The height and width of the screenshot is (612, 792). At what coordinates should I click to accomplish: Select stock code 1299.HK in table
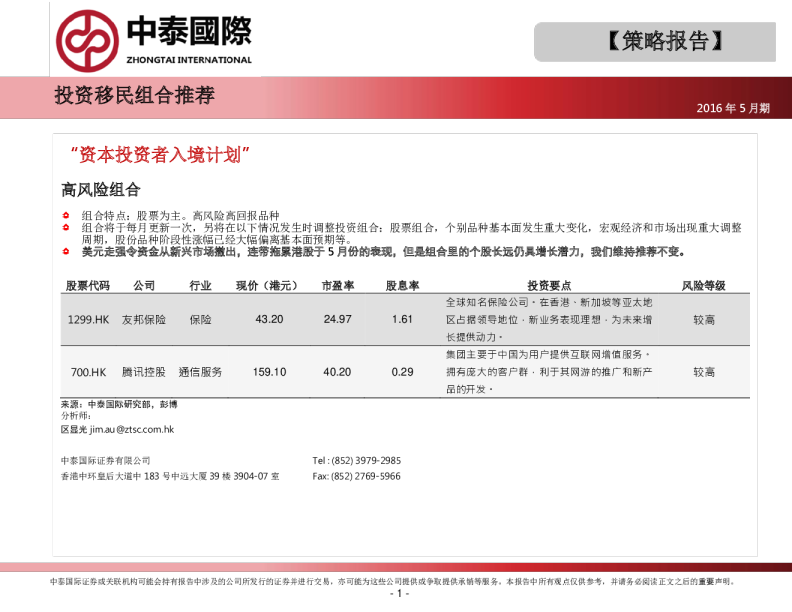pyautogui.click(x=88, y=320)
